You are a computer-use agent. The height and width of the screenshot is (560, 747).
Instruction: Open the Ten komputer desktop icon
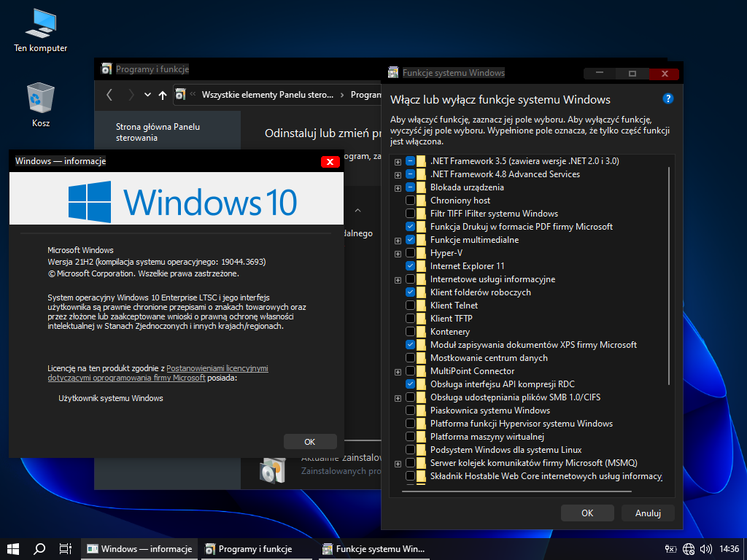(41, 29)
